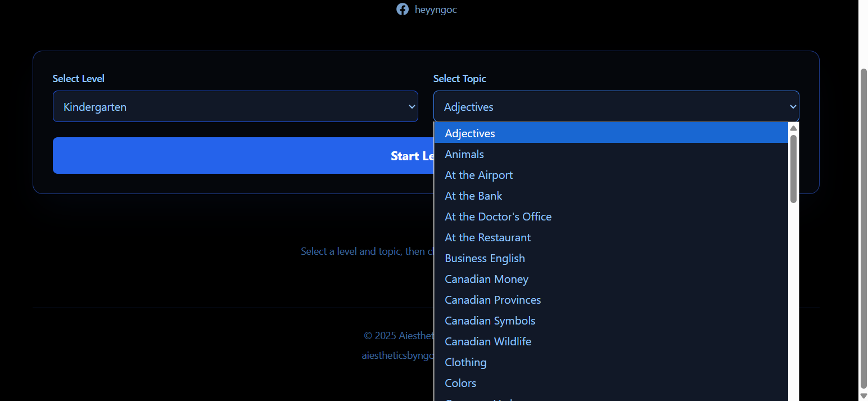Open the Select Level dropdown

point(235,106)
